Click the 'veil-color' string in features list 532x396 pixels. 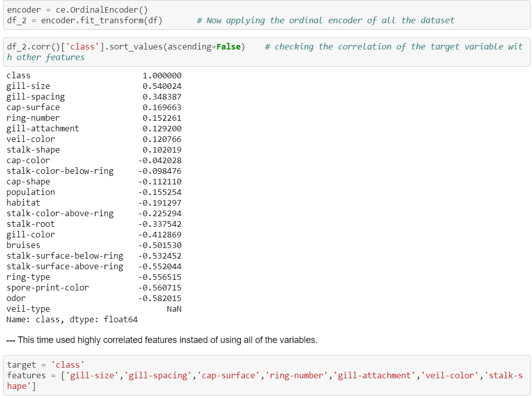click(x=449, y=375)
